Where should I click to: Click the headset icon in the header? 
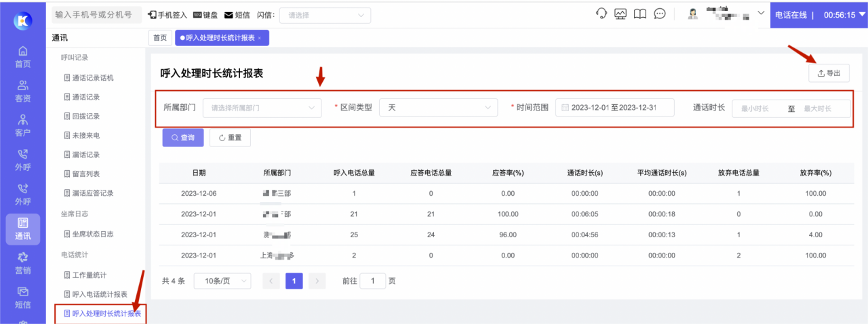pos(601,14)
